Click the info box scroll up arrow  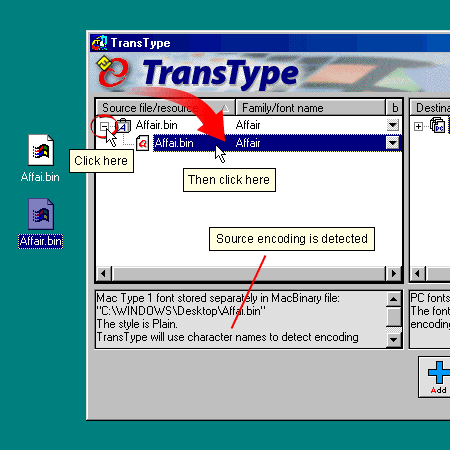click(394, 299)
